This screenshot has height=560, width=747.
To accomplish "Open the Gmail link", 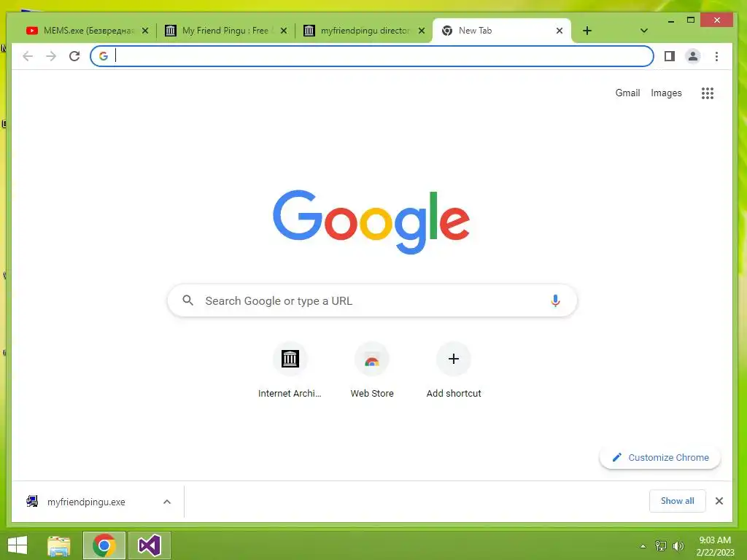I will click(627, 93).
